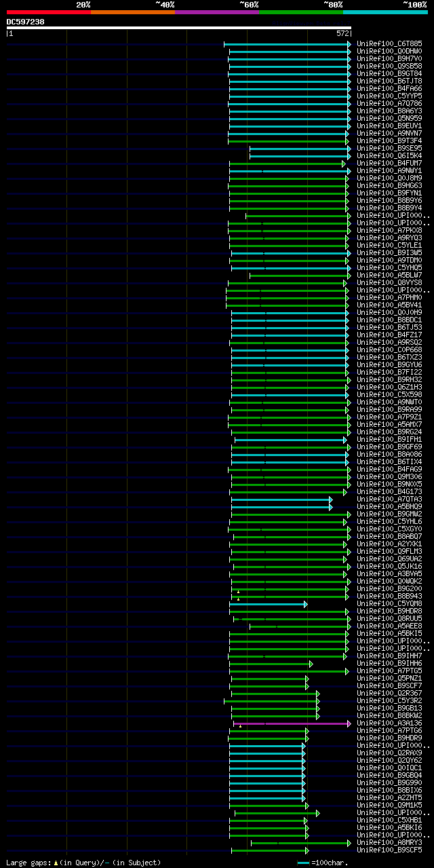Click the cyan 100char scale marker in legend
434x868 pixels.
(x=303, y=863)
